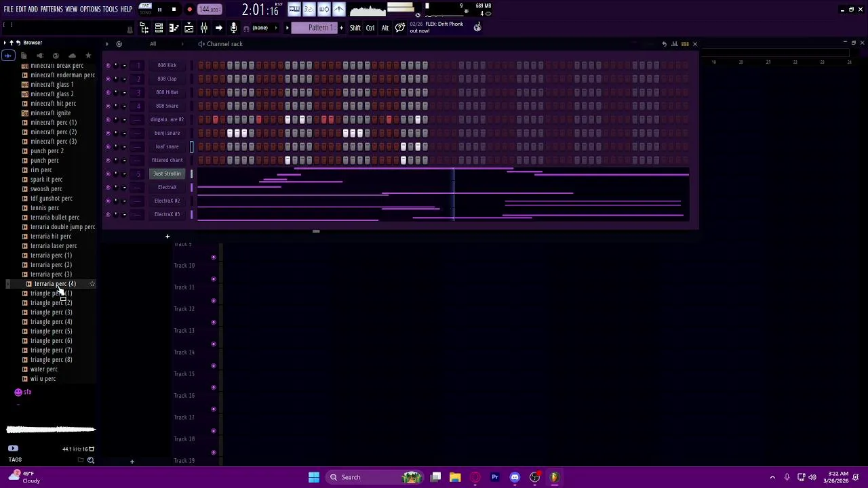This screenshot has width=868, height=488.
Task: Select the Just Strollin channel button
Action: click(167, 174)
